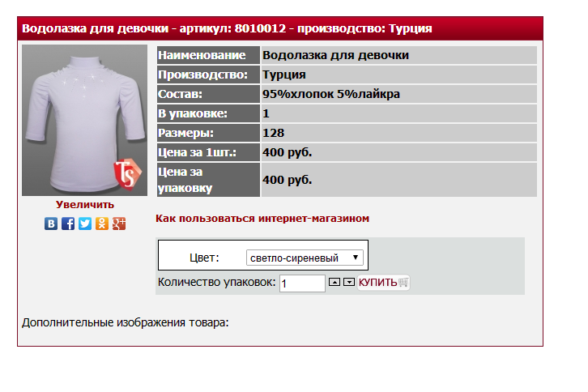Viewport: 588px width, 392px height.
Task: Click the turtleneck product thumbnail image
Action: coord(81,117)
